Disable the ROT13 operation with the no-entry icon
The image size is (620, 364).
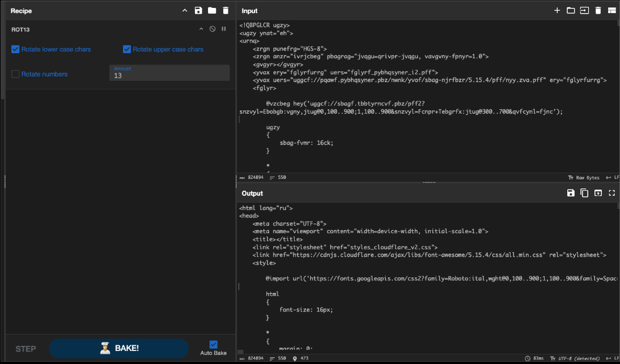pos(212,29)
